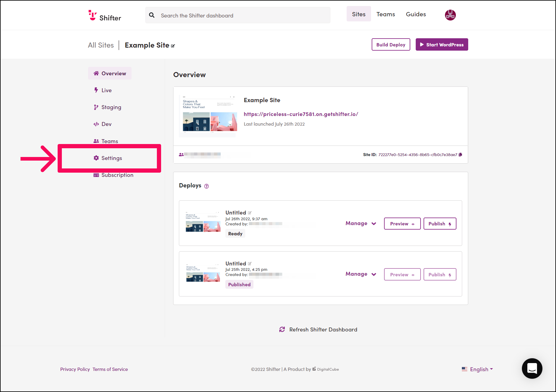Open Overview in the sidebar
556x392 pixels.
click(110, 73)
